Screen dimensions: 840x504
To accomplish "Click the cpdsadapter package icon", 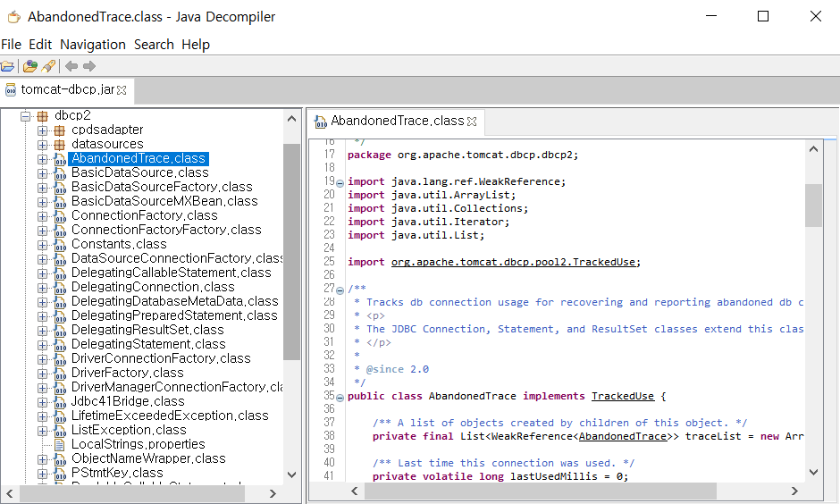I will (60, 130).
